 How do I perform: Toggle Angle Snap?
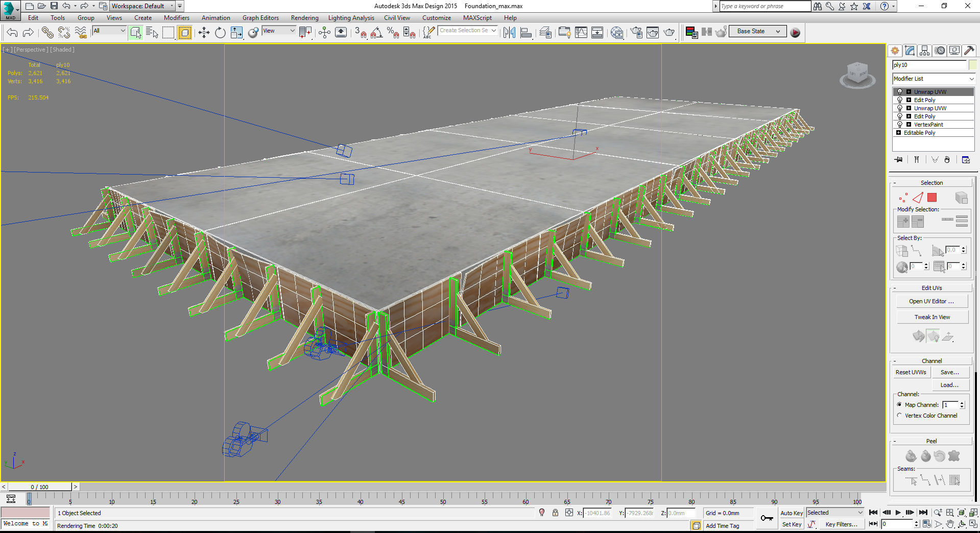click(x=377, y=33)
